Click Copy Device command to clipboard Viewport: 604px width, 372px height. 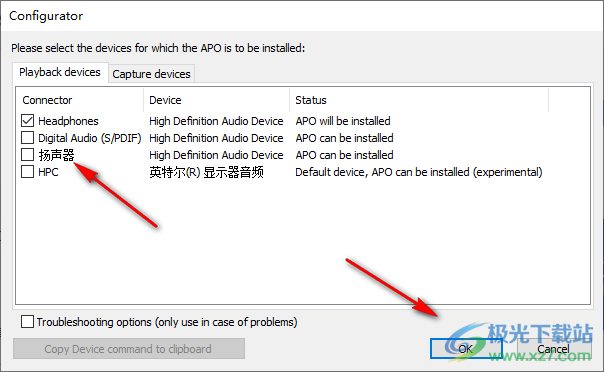pyautogui.click(x=129, y=349)
